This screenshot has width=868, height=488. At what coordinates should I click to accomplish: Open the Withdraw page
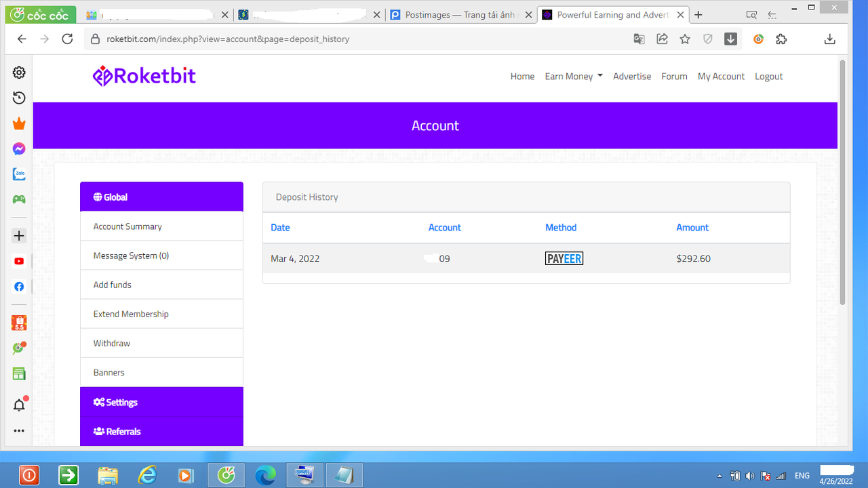click(161, 343)
